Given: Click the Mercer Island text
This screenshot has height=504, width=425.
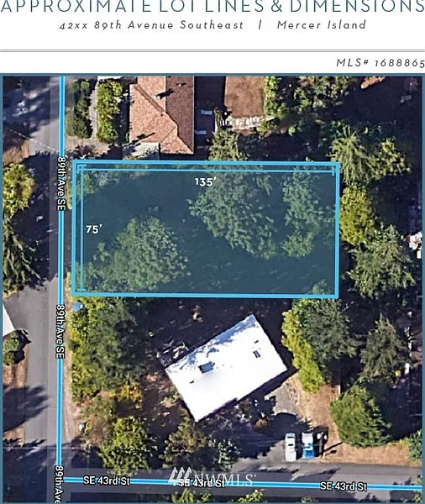Looking at the screenshot, I should tap(321, 24).
